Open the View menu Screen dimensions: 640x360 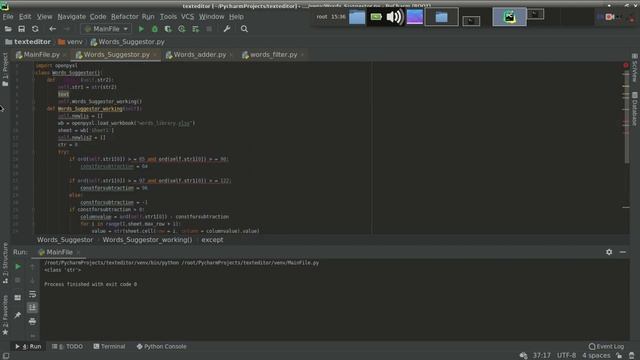pos(44,17)
